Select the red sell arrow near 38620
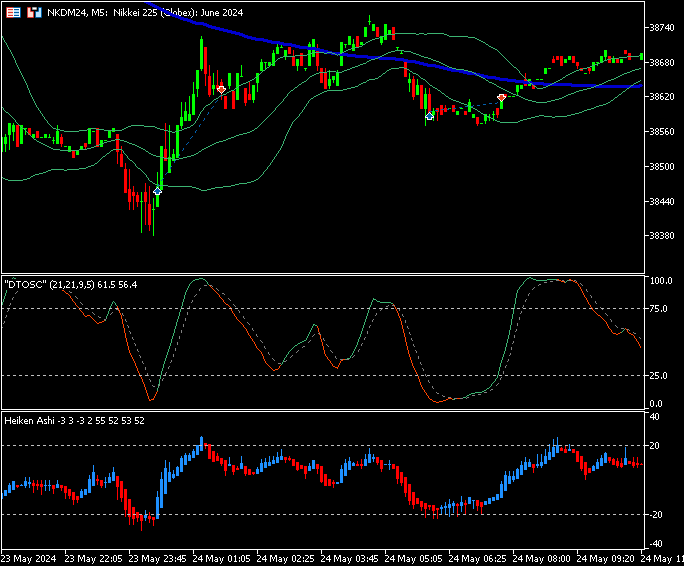Viewport: 684px width, 566px height. pos(502,97)
